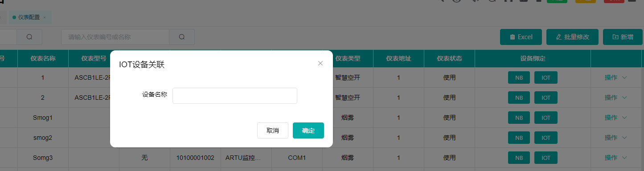
Task: Expand 操作 dropdown for instrument 1 row
Action: tap(616, 77)
